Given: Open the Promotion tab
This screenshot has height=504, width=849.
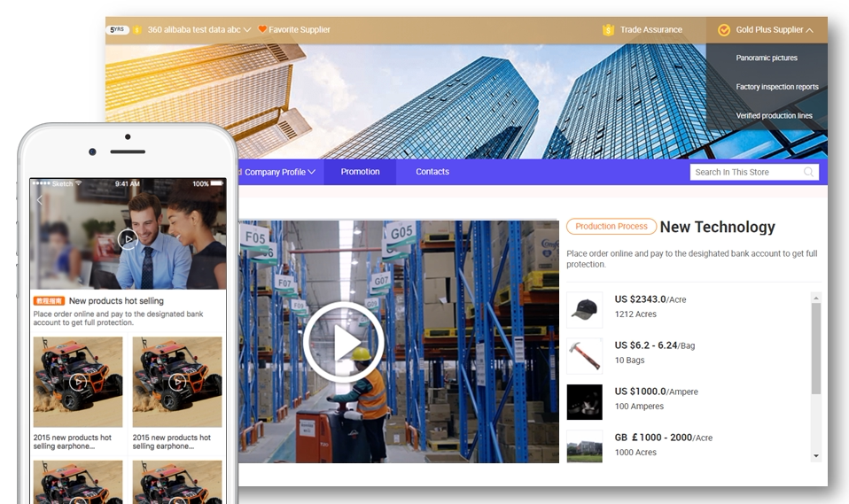Looking at the screenshot, I should point(360,172).
